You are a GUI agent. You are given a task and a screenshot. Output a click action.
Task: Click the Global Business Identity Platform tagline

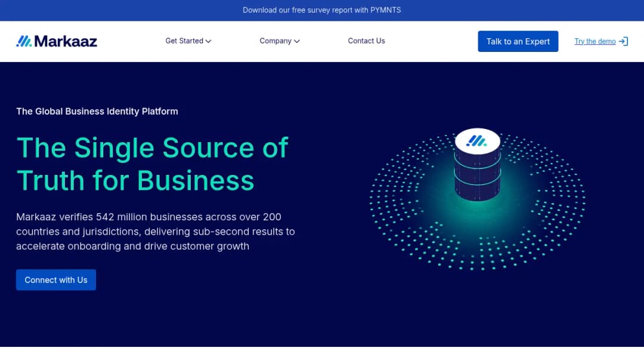pyautogui.click(x=97, y=112)
